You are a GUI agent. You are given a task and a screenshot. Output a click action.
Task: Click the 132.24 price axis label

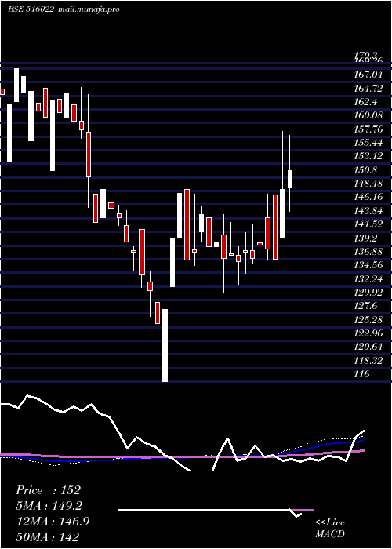(x=368, y=278)
